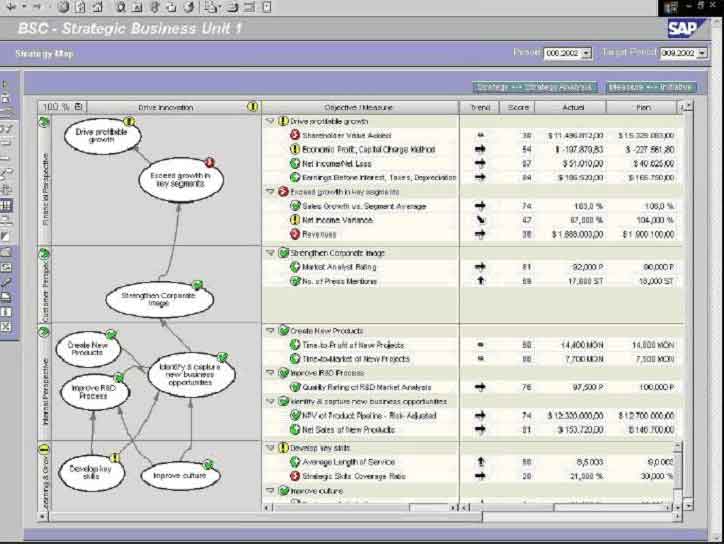
Task: Click the Actual column header
Action: coord(570,107)
